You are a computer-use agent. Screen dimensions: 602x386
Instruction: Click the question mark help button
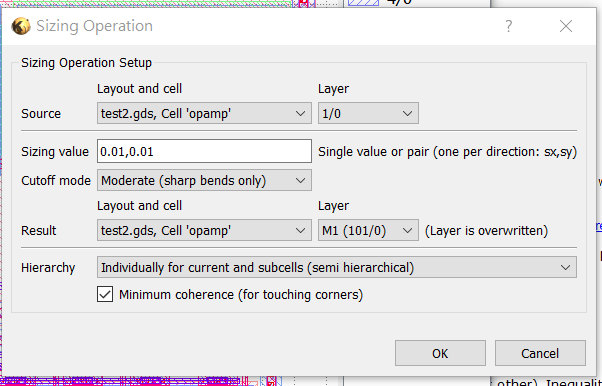pyautogui.click(x=509, y=26)
